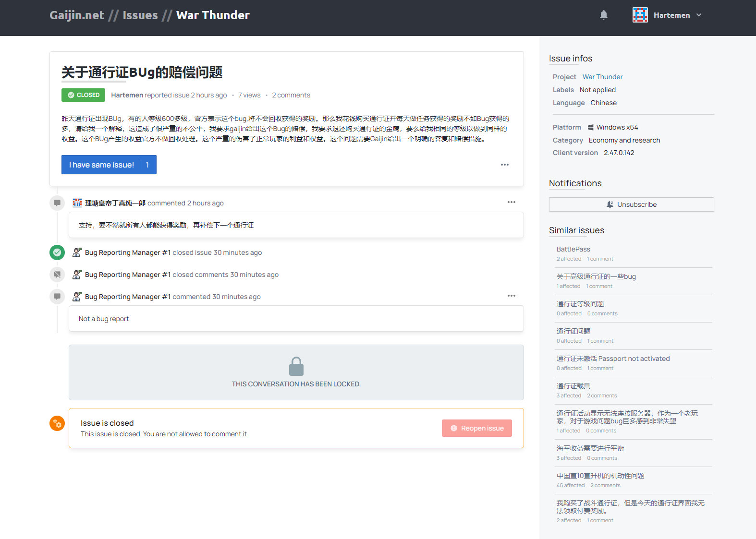Go to Gaijin.net home link
Screen dimensions: 756x539
tap(77, 15)
